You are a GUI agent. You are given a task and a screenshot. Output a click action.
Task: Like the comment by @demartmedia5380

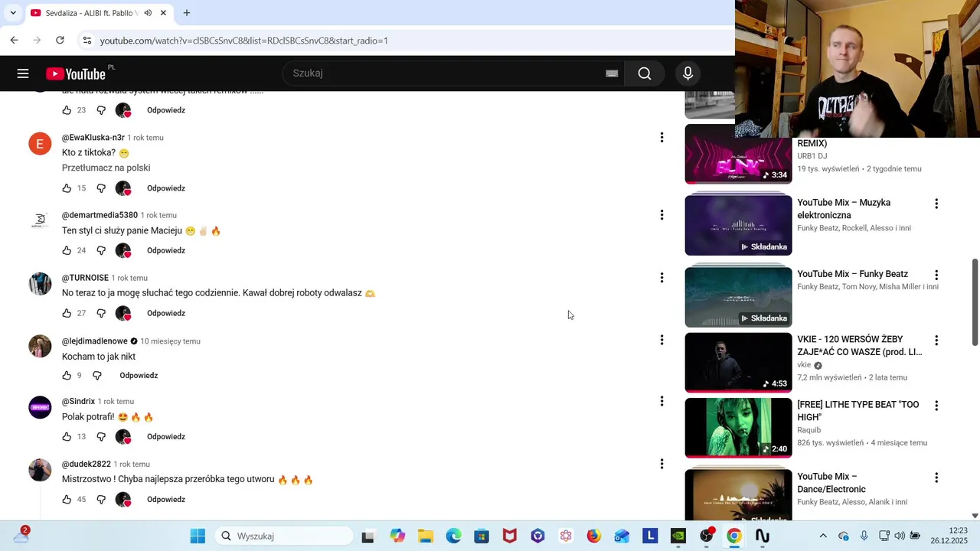click(x=67, y=250)
